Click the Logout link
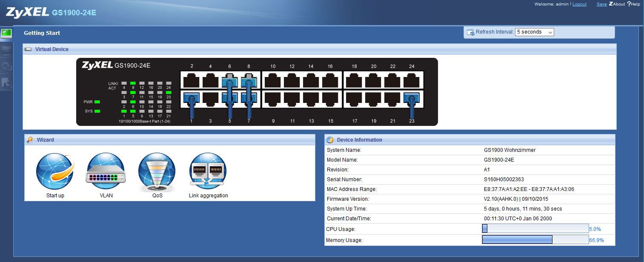The height and width of the screenshot is (262, 644). point(579,4)
